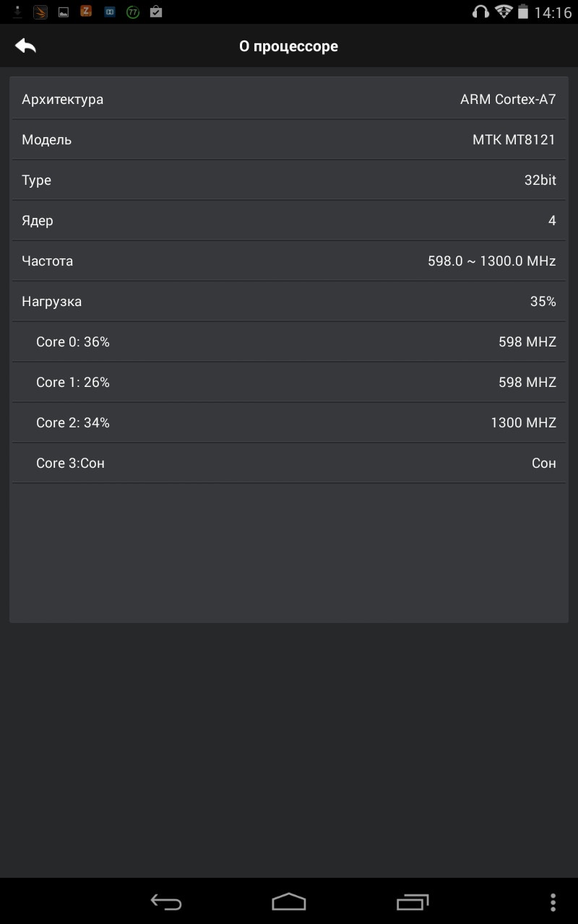Viewport: 578px width, 924px height.
Task: Tap the О процессоре title
Action: (288, 46)
